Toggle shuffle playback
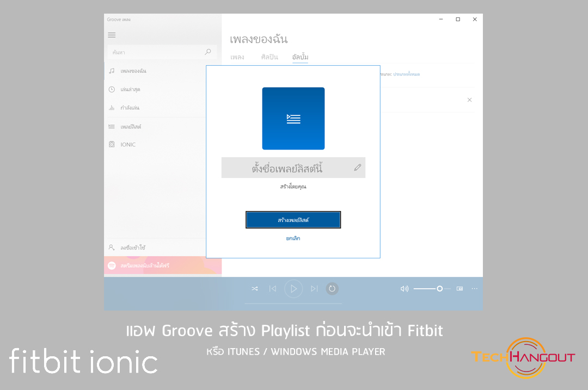This screenshot has width=588, height=390. coord(255,289)
